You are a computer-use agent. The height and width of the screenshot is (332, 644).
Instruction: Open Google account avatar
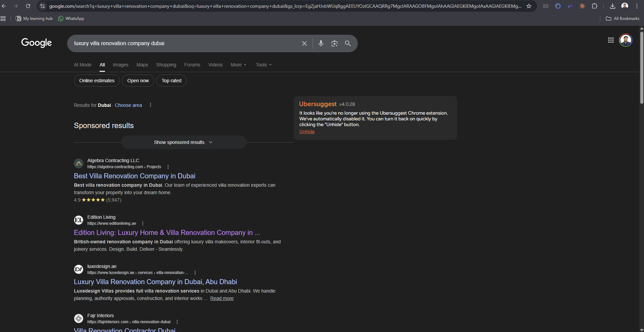point(626,40)
